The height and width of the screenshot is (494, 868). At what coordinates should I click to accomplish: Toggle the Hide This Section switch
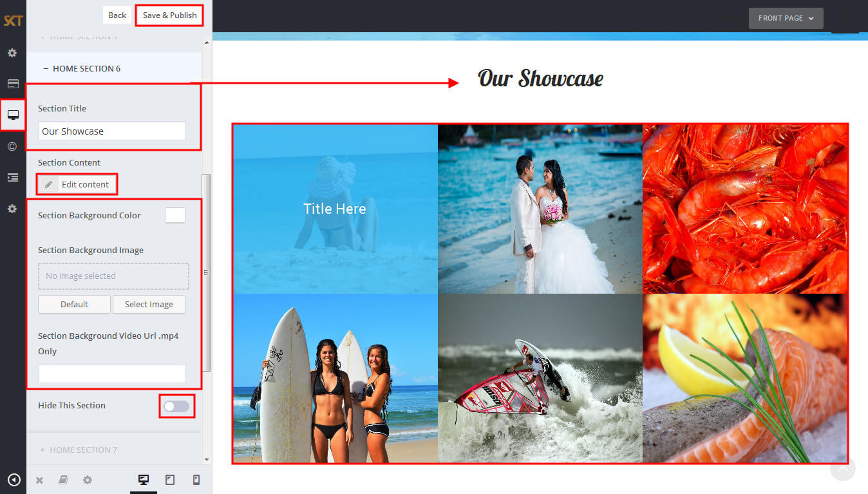click(176, 406)
